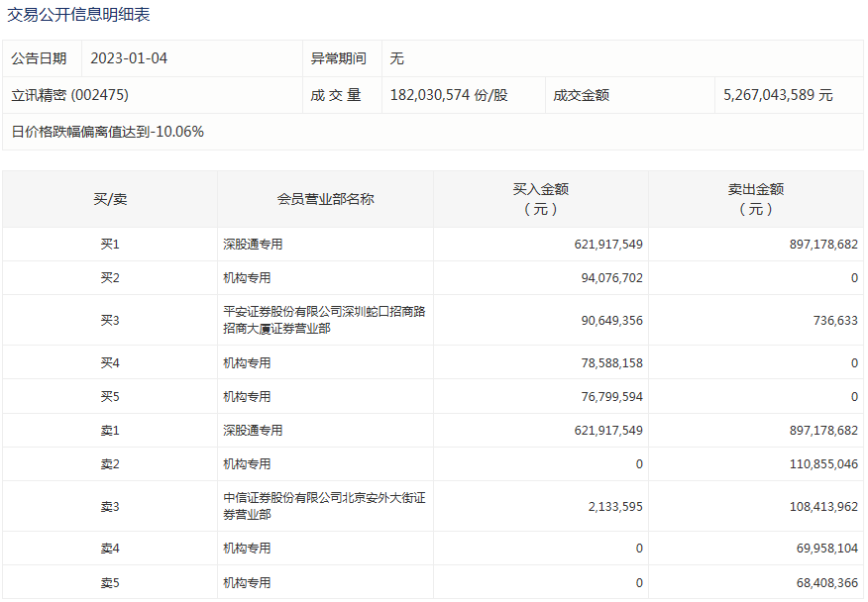This screenshot has height=602, width=868.
Task: Click 机构专用 in the 卖5 row
Action: pyautogui.click(x=247, y=582)
